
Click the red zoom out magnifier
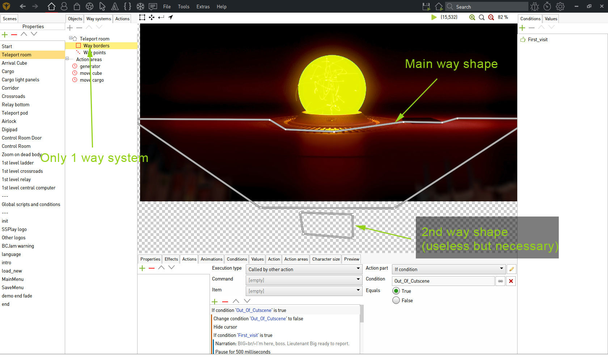coord(491,17)
